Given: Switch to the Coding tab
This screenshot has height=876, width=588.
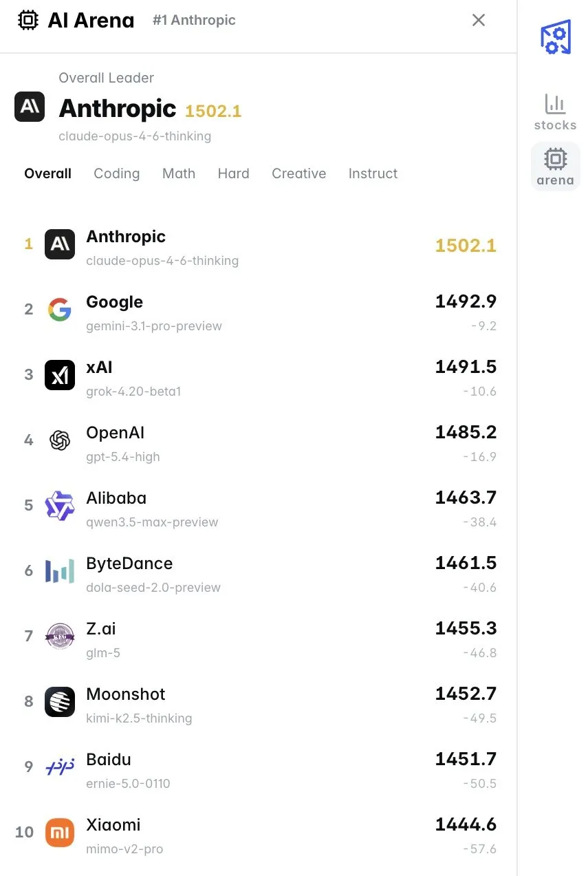Looking at the screenshot, I should coord(117,173).
